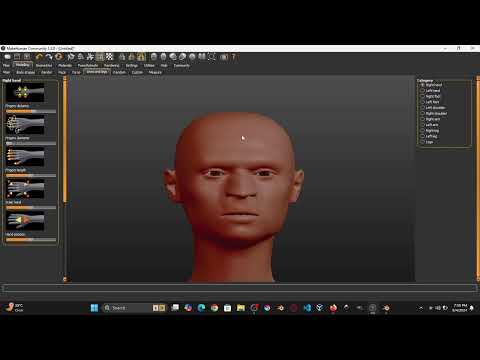Open the Rendering main tab
This screenshot has width=480, height=360.
pyautogui.click(x=111, y=65)
